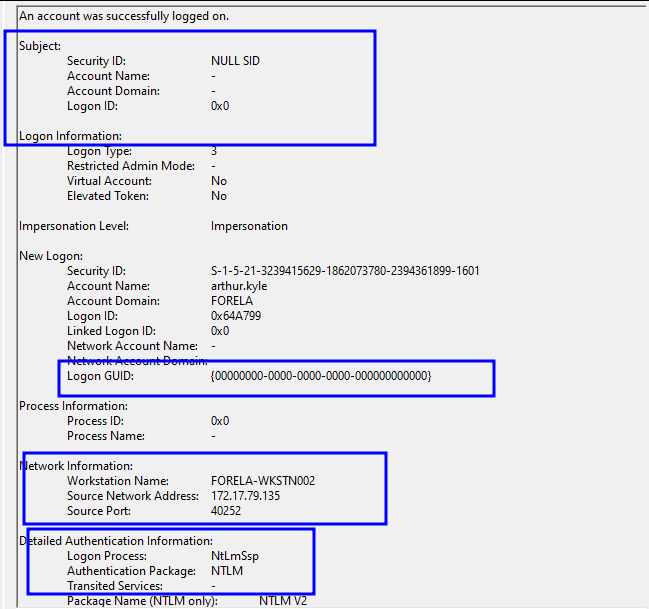Click the NtLmSsp logon process value

(x=235, y=556)
